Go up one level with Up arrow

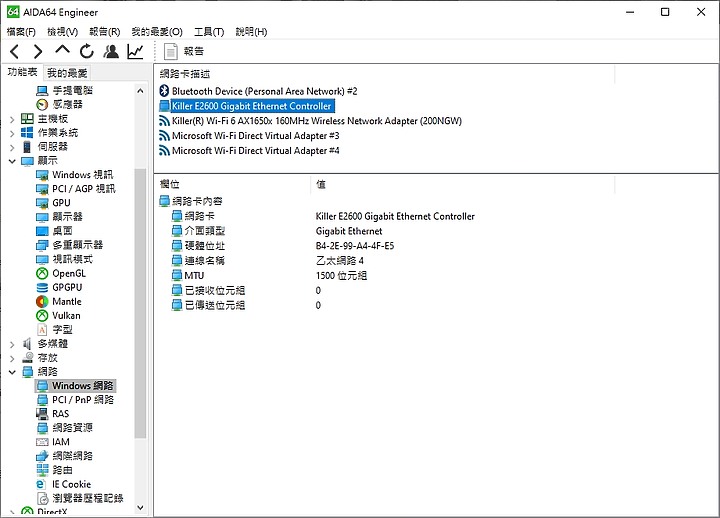pos(62,50)
